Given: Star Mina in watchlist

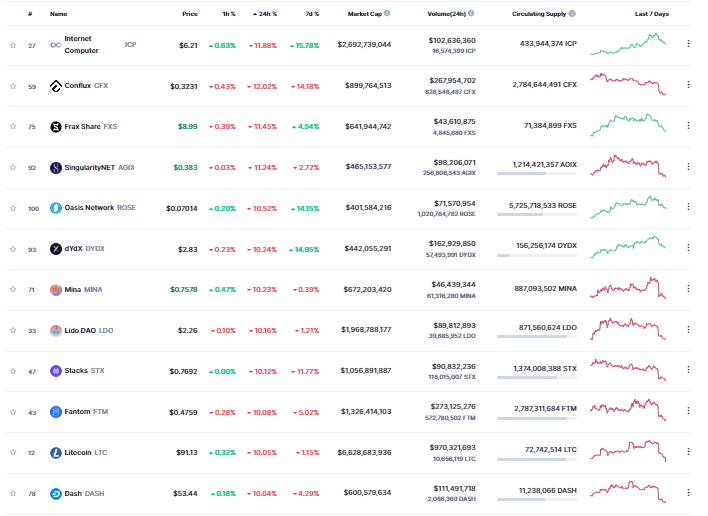Looking at the screenshot, I should coord(13,289).
